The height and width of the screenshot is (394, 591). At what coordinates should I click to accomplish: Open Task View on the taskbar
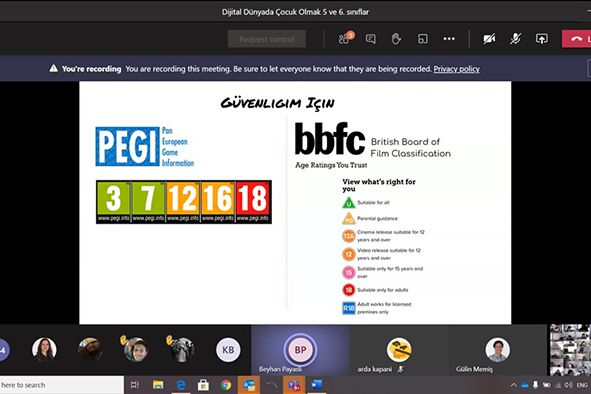(x=135, y=385)
